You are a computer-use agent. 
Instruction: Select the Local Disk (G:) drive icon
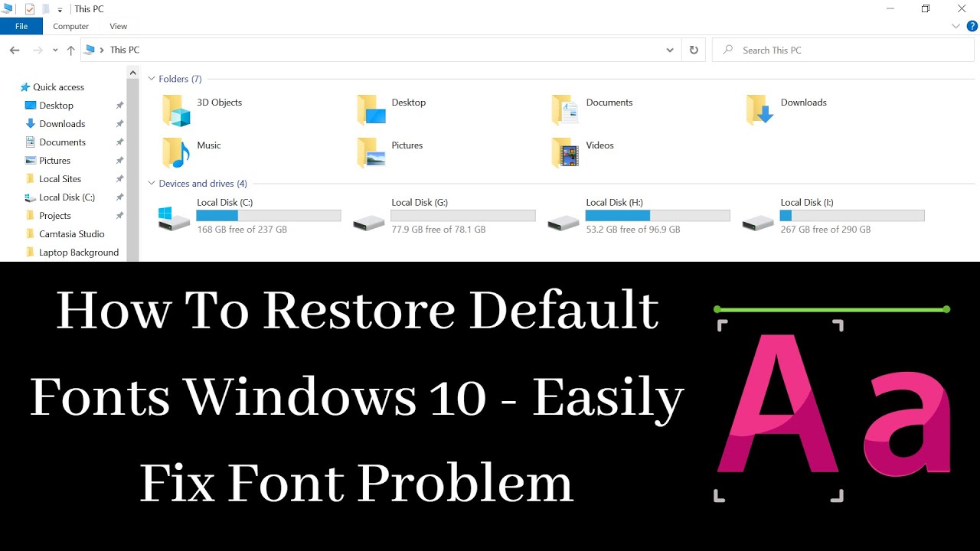tap(369, 223)
